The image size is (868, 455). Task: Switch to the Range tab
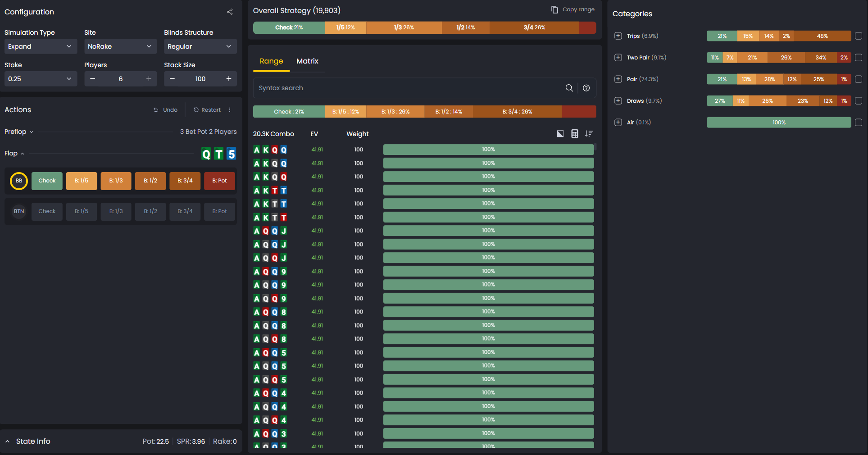(271, 61)
